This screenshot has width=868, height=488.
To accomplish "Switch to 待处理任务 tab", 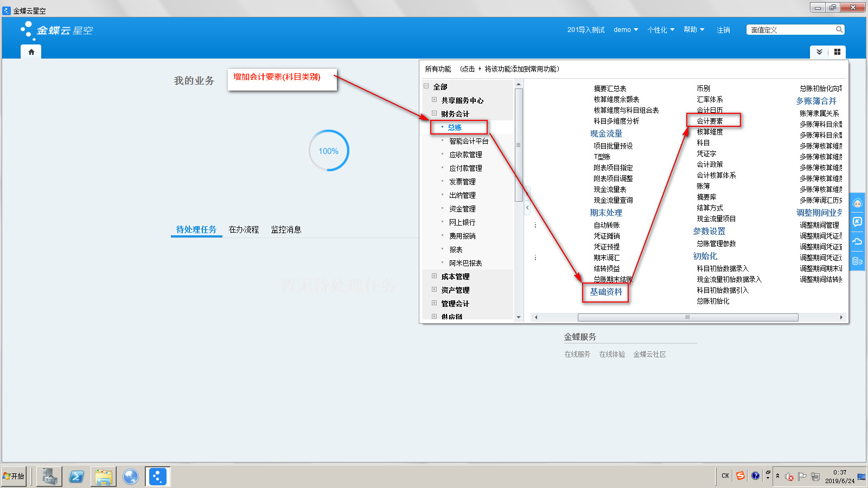I will [196, 229].
